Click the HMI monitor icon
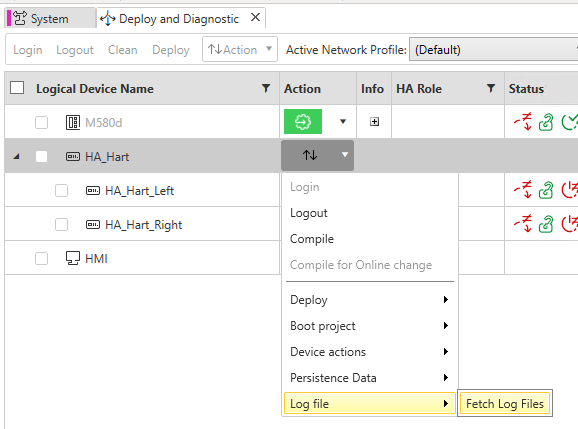 tap(73, 258)
